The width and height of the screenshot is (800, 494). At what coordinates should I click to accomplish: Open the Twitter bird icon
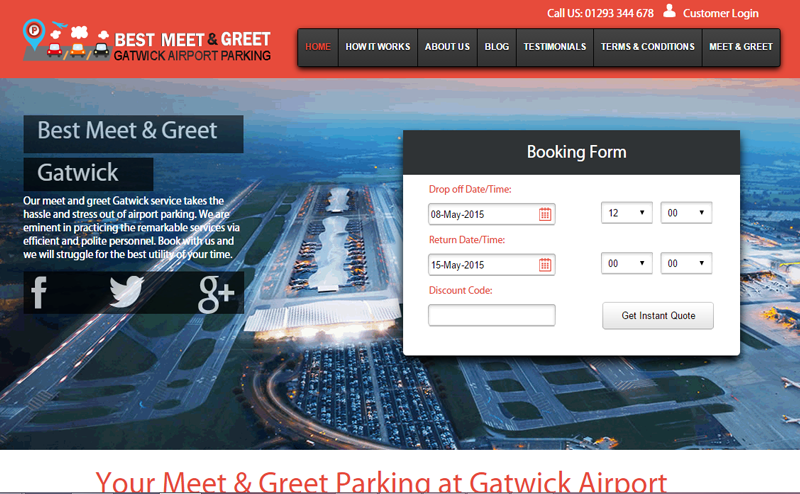click(x=127, y=291)
